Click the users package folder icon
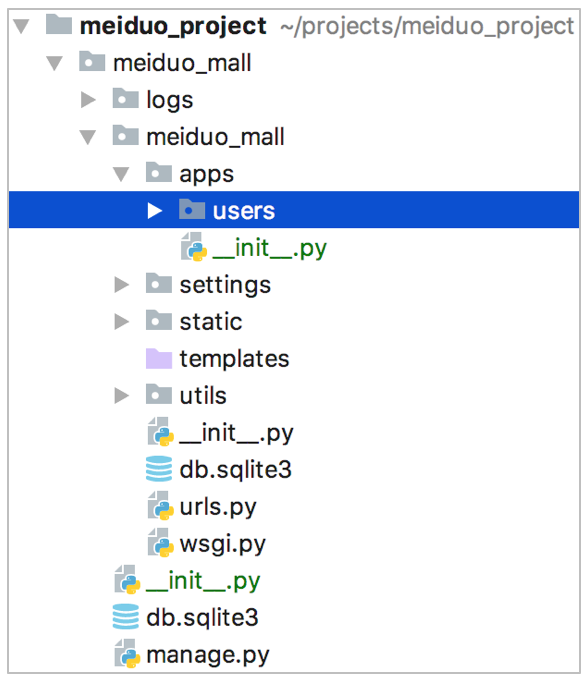Viewport: 588px width, 680px height. pos(192,209)
